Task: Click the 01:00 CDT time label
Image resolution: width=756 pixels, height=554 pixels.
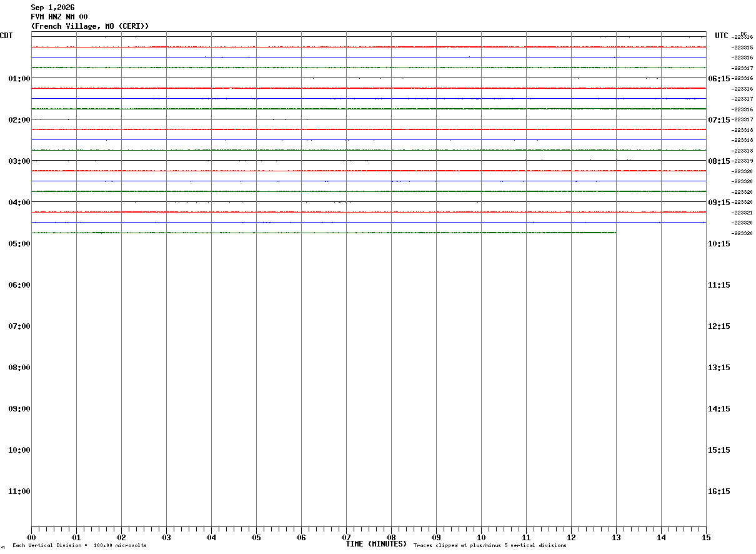Action: (19, 79)
